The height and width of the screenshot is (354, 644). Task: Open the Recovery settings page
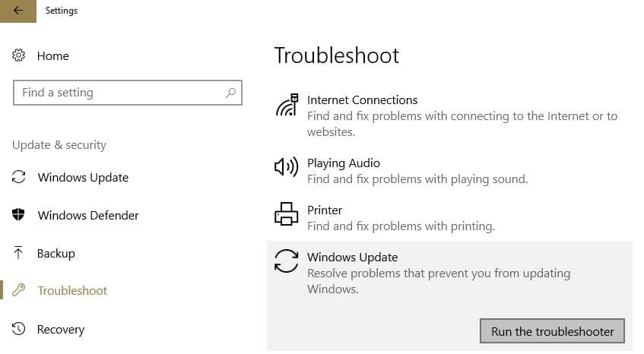click(x=61, y=329)
